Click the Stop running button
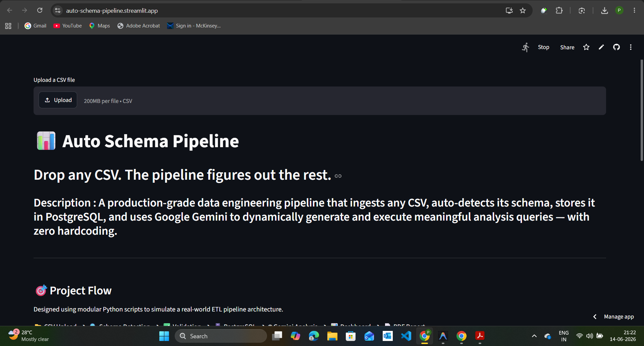The height and width of the screenshot is (346, 644). pos(543,47)
